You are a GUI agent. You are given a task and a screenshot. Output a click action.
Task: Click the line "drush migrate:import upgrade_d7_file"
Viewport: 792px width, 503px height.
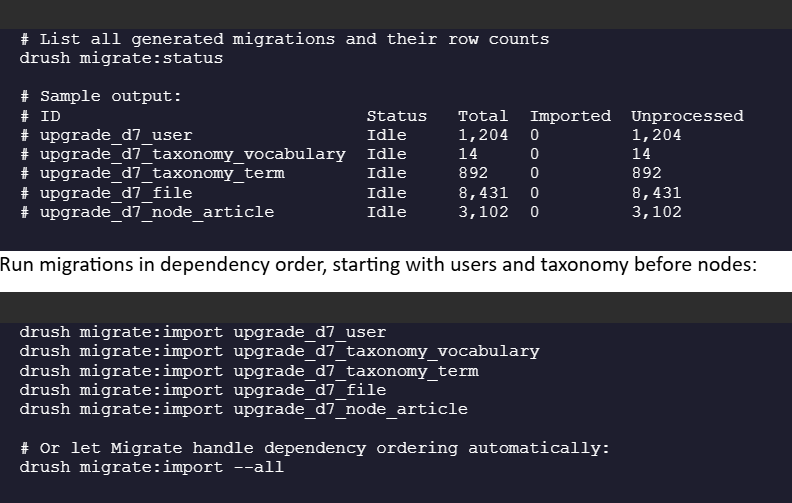[x=203, y=390]
